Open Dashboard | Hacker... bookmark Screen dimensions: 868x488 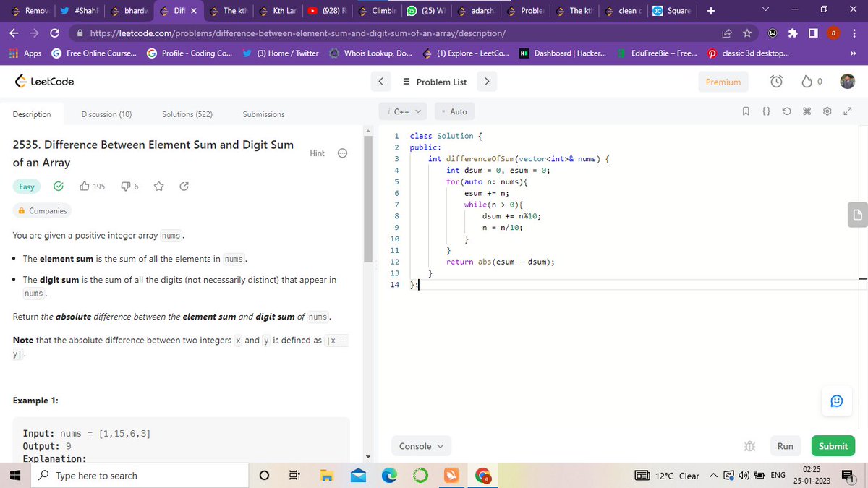[563, 53]
